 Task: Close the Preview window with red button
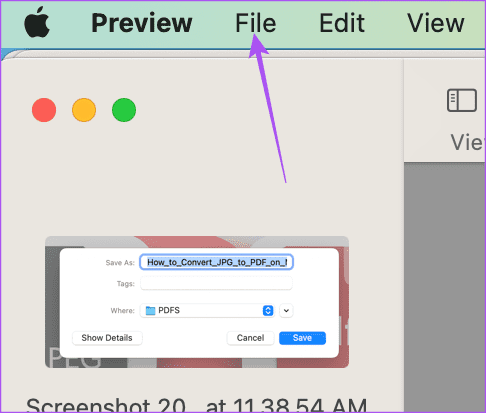pos(44,110)
